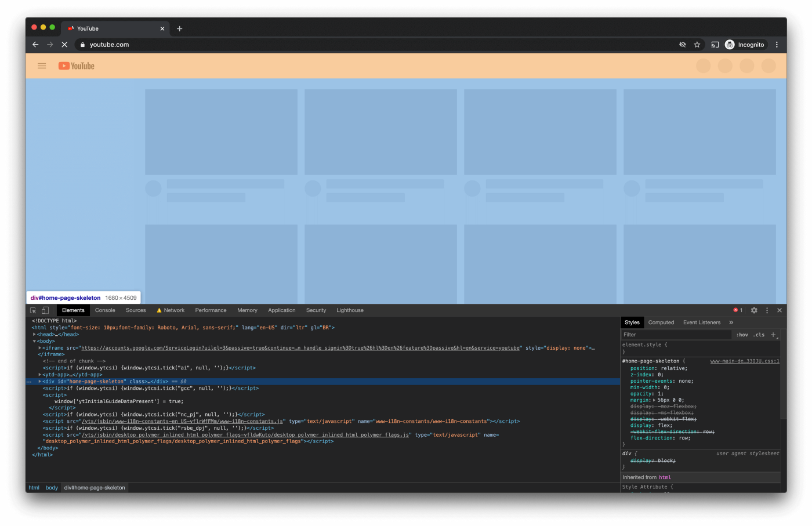This screenshot has width=812, height=526.
Task: Switch to the Console tab
Action: (105, 310)
